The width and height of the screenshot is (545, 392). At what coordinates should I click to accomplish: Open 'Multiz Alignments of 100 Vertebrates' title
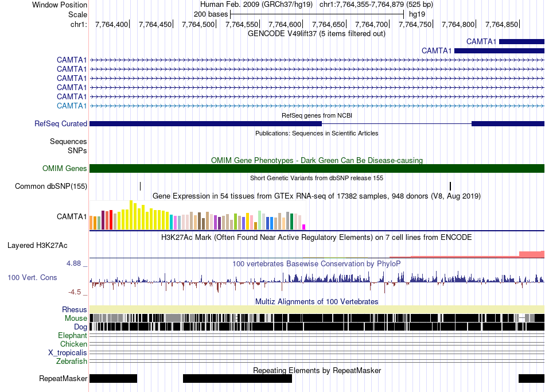[317, 301]
